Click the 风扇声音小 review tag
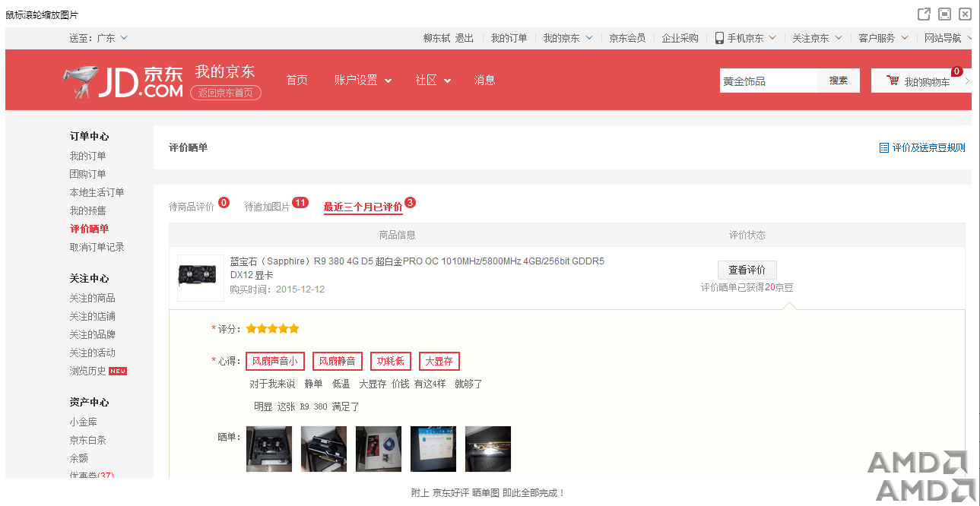Screen dimensions: 980x506 274,361
